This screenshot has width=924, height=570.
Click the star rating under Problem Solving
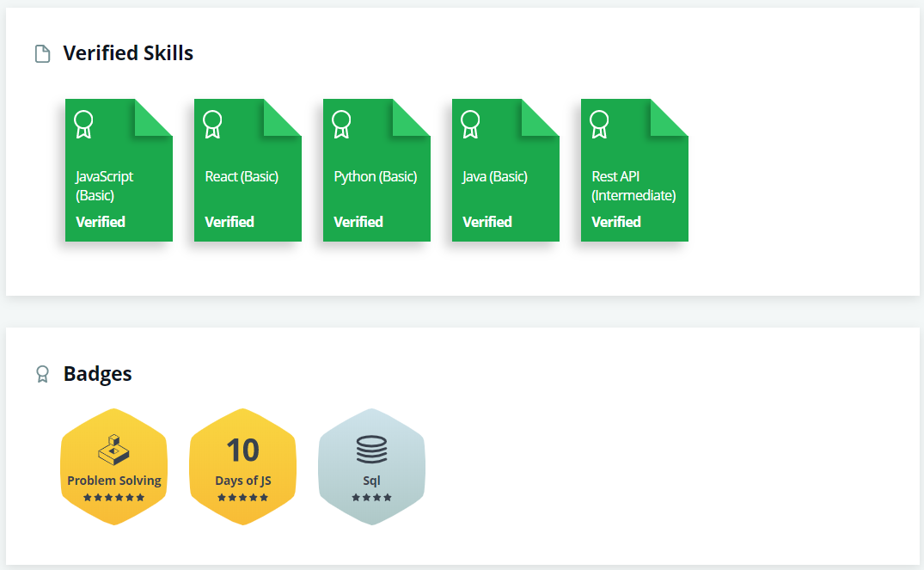pos(113,496)
